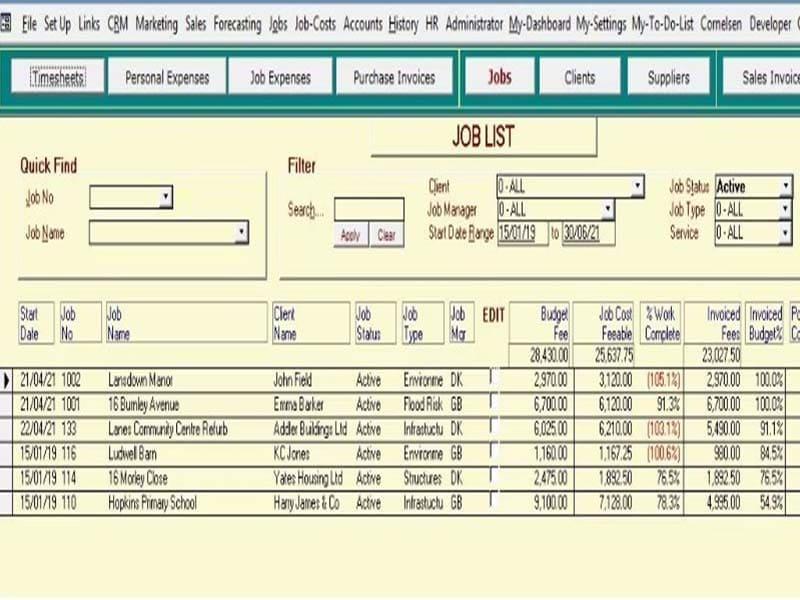
Task: Sort by Job Status column header
Action: pyautogui.click(x=375, y=323)
